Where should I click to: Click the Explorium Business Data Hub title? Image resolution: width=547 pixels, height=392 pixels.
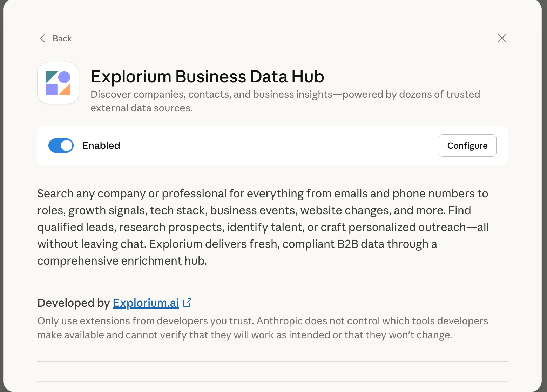coord(207,76)
